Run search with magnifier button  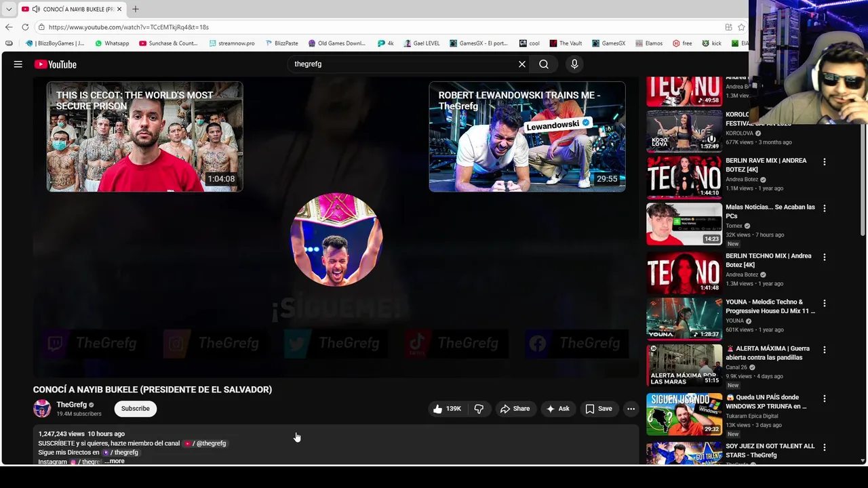[544, 64]
